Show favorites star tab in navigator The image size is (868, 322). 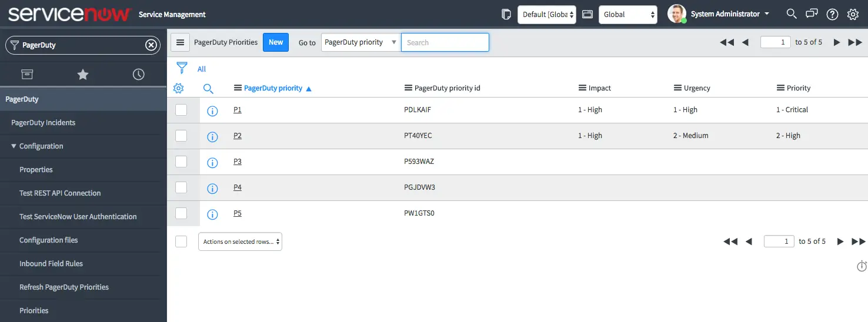(83, 74)
